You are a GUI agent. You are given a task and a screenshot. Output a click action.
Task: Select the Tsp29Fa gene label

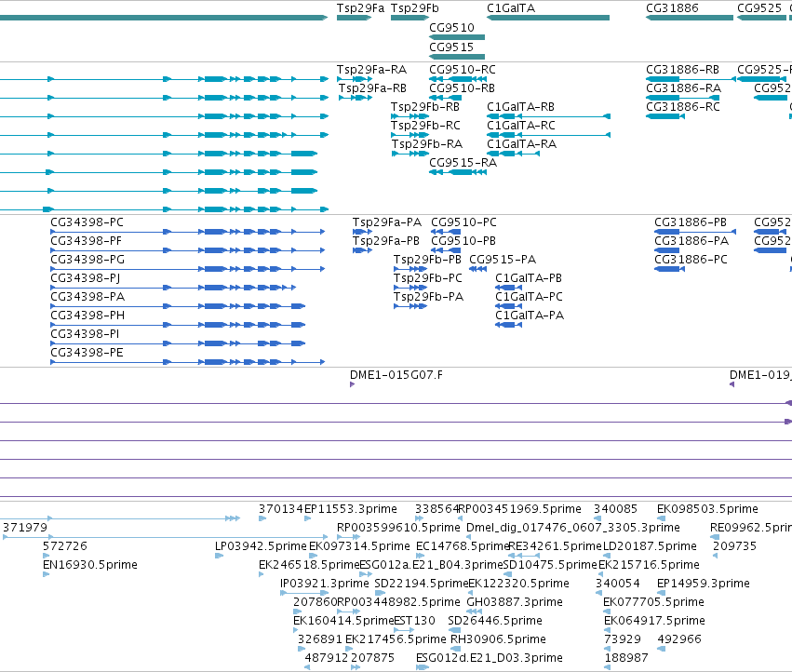pyautogui.click(x=360, y=8)
